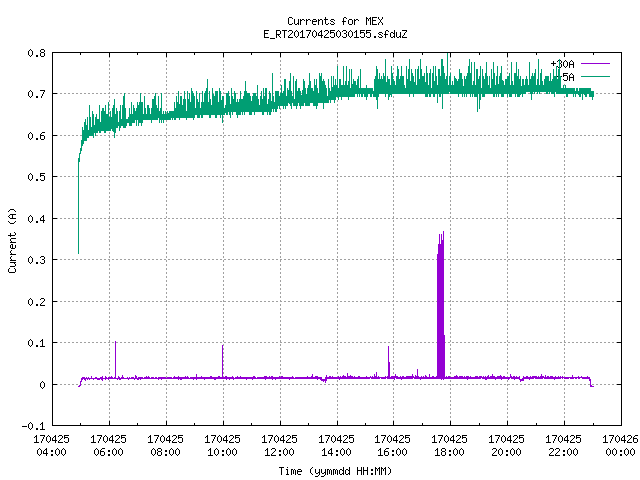Image resolution: width=640 pixels, height=480 pixels.
Task: Click the 08:00 x-axis time label
Action: pos(165,452)
